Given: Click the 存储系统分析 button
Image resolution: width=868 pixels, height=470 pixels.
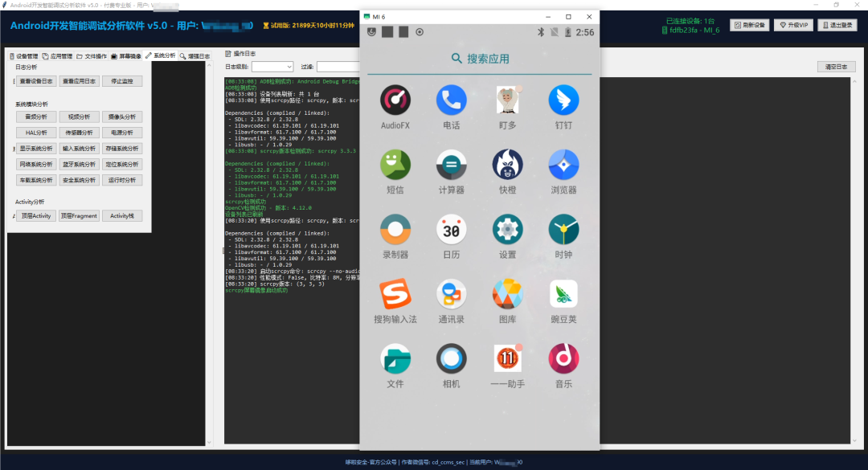Looking at the screenshot, I should 122,149.
